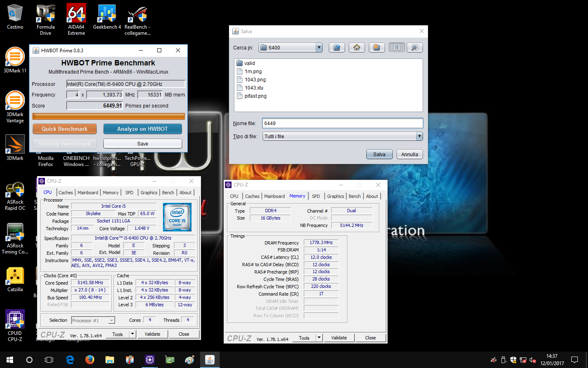Open the Mainboard tab in left CPU-Z window
Image resolution: width=588 pixels, height=368 pixels.
point(88,193)
